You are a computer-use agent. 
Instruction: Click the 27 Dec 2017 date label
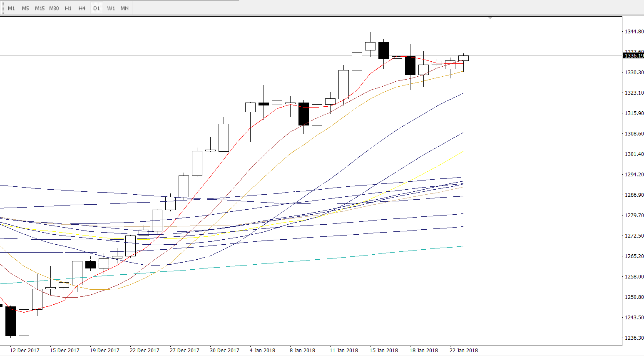[184, 351]
